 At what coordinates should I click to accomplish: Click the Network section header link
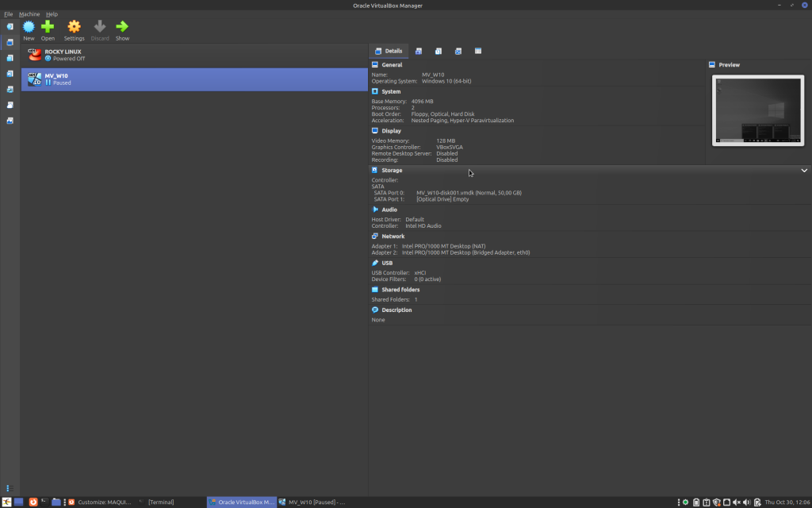393,237
